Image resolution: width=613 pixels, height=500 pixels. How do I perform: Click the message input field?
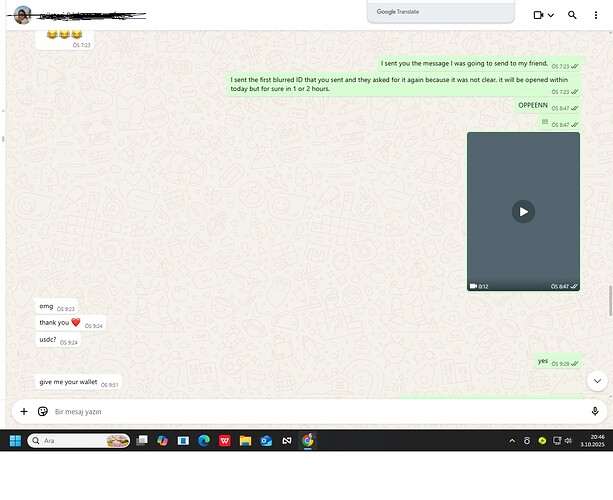300,411
